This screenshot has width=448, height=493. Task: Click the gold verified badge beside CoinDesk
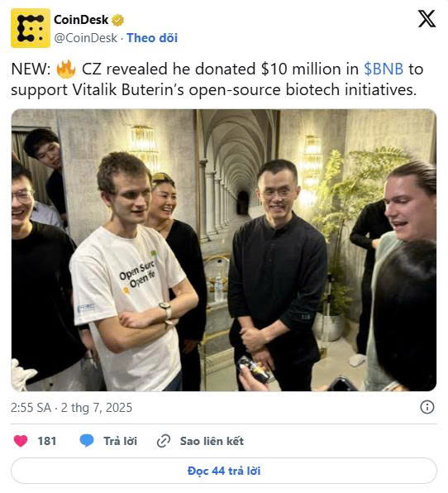coord(118,20)
